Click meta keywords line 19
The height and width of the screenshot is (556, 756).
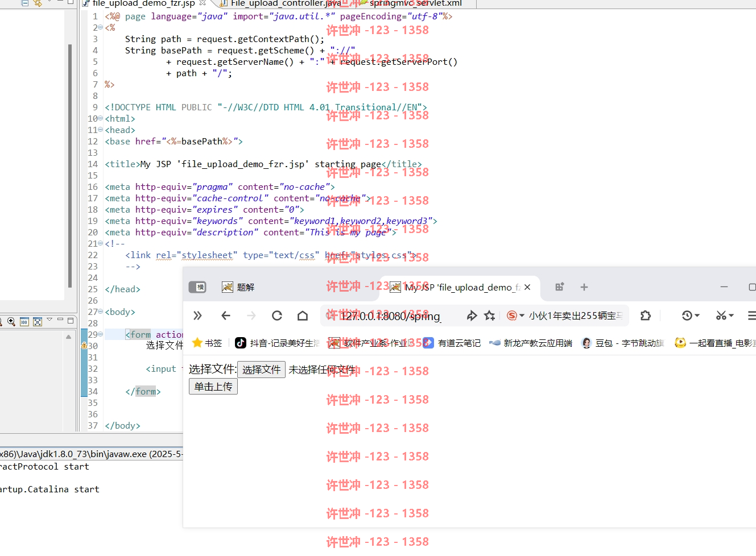[271, 221]
